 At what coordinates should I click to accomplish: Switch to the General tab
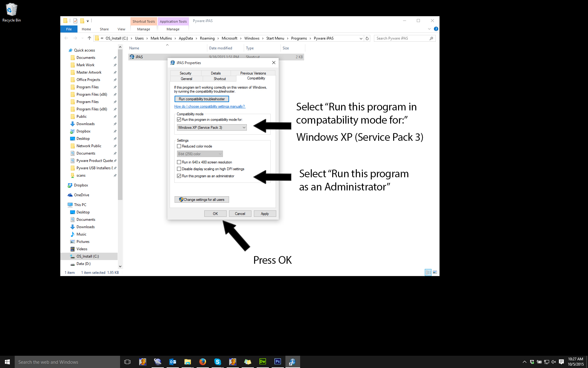pyautogui.click(x=187, y=79)
